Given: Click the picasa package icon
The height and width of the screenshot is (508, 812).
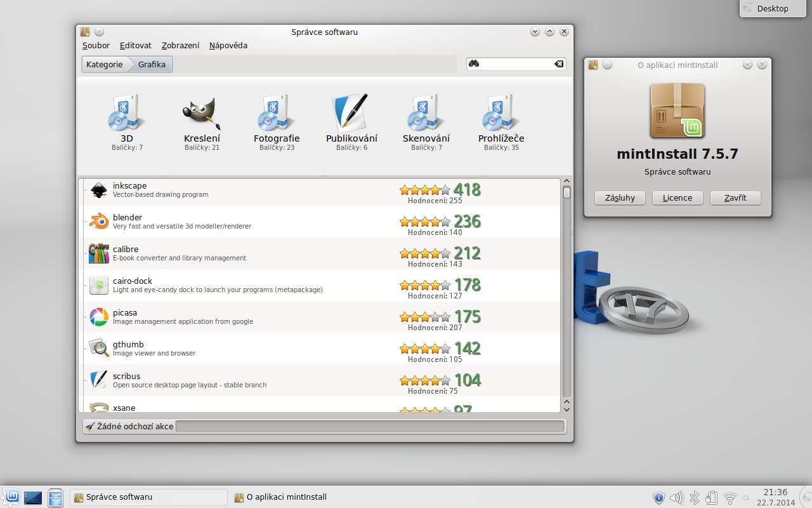Looking at the screenshot, I should coord(98,317).
